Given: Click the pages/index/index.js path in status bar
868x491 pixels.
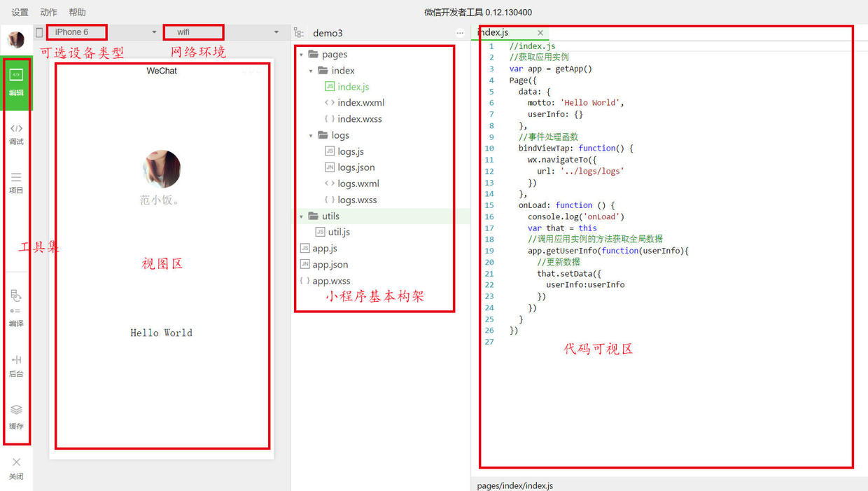Looking at the screenshot, I should [515, 485].
